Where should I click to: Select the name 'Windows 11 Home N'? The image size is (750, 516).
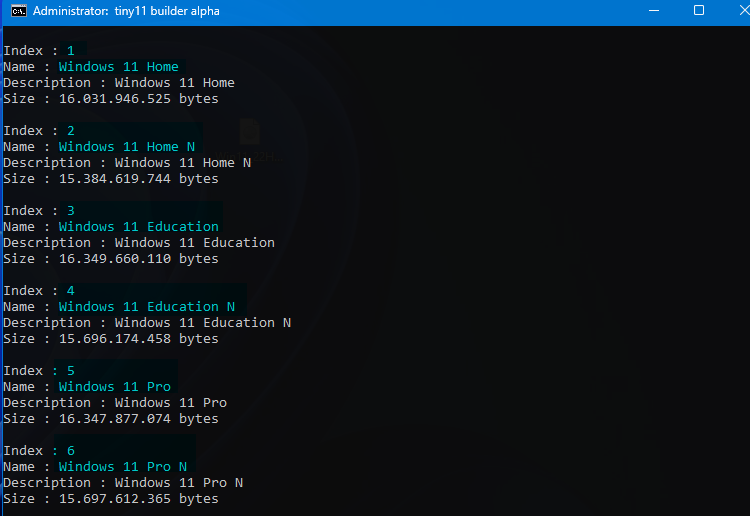pos(127,146)
